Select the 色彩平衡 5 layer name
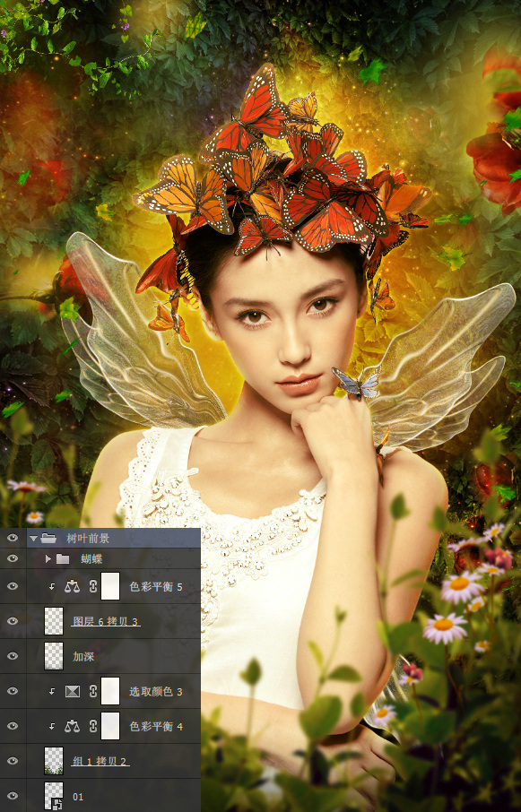Viewport: 521px width, 812px height. (156, 587)
